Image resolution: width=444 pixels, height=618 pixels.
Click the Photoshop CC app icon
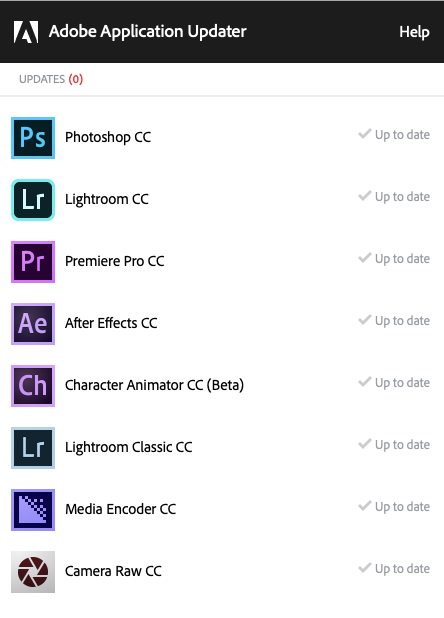pos(33,138)
